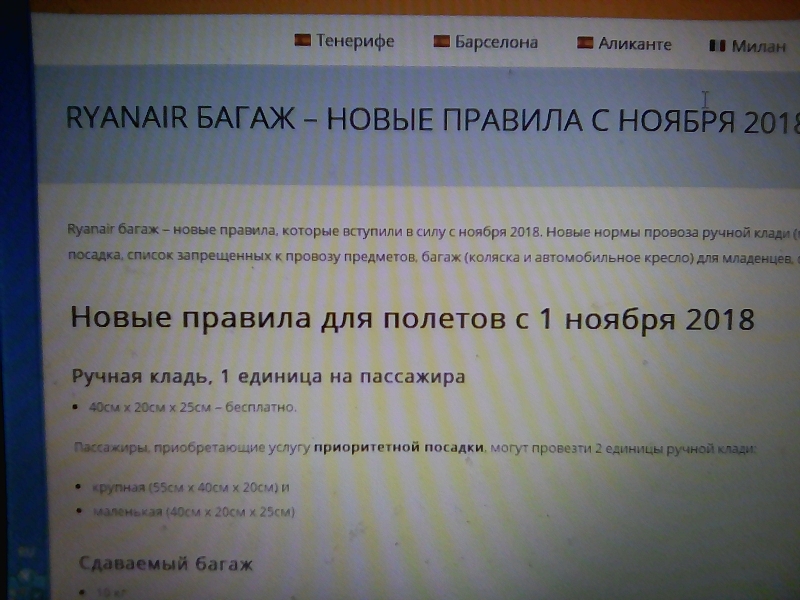Click the intro line starting посадка, список запрещенных

pyautogui.click(x=434, y=257)
